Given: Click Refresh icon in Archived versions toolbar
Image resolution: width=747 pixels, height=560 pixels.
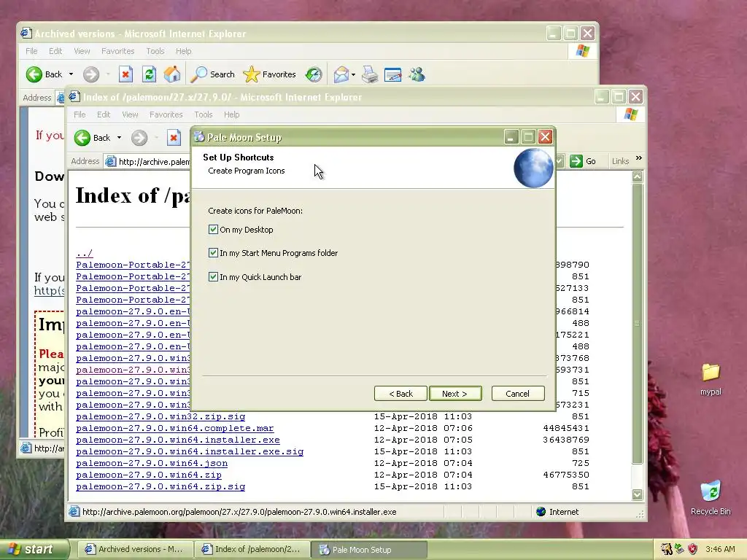Looking at the screenshot, I should point(149,74).
